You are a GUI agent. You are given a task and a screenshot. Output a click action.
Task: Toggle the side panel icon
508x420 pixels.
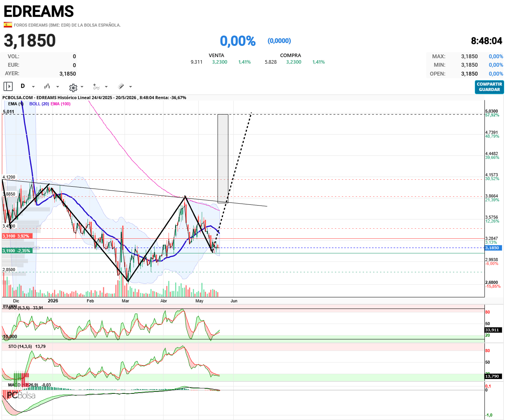[x=8, y=86]
